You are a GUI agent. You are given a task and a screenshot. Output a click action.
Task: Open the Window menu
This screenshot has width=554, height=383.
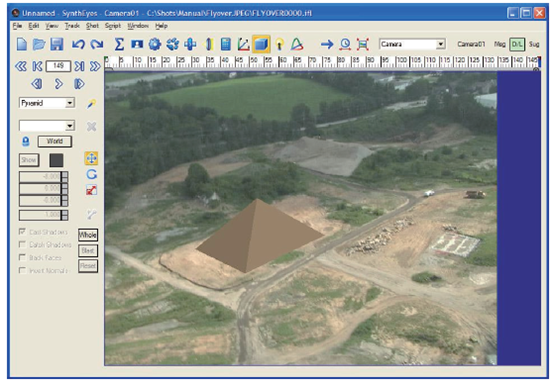pyautogui.click(x=138, y=26)
